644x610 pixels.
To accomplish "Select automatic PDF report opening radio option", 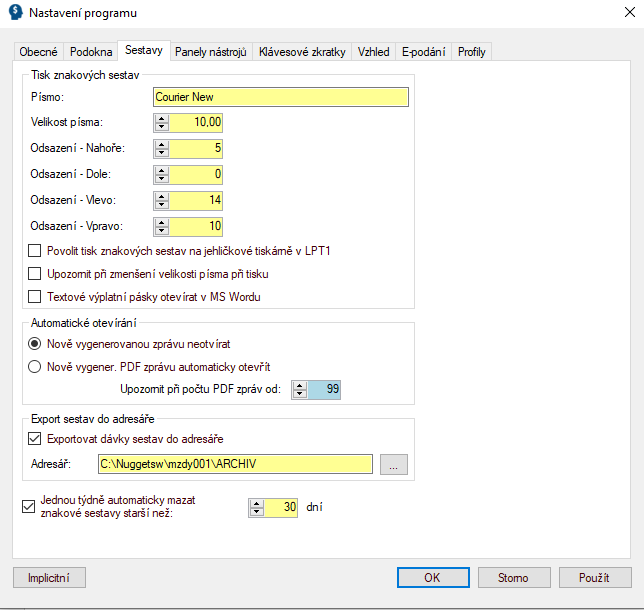I will [35, 366].
